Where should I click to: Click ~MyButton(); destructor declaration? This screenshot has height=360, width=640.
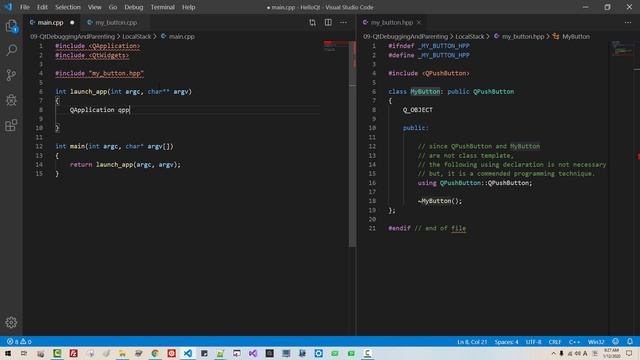coord(440,201)
